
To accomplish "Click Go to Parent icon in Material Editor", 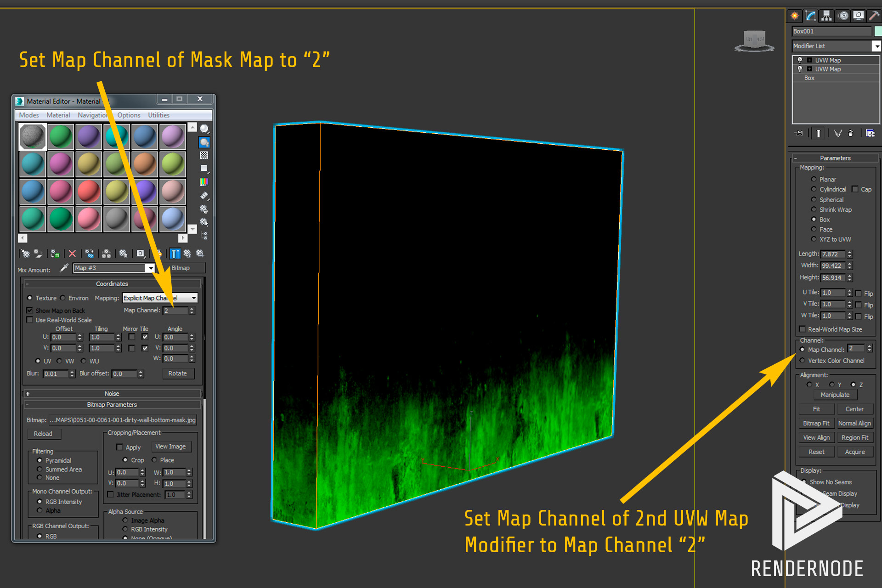I will pos(187,254).
